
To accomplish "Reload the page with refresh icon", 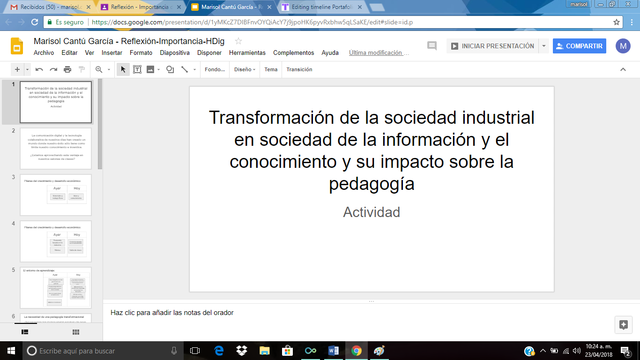I will coord(34,22).
